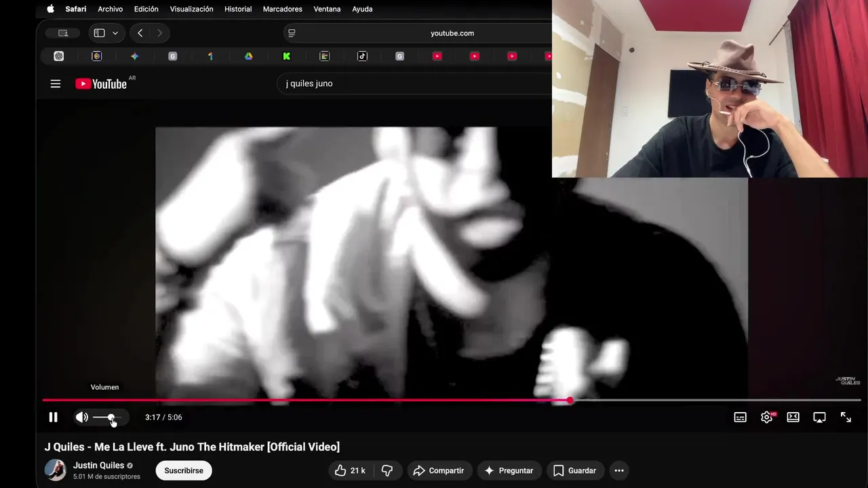Image resolution: width=868 pixels, height=488 pixels.
Task: Seek using the red progress bar scrubber
Action: (x=570, y=401)
